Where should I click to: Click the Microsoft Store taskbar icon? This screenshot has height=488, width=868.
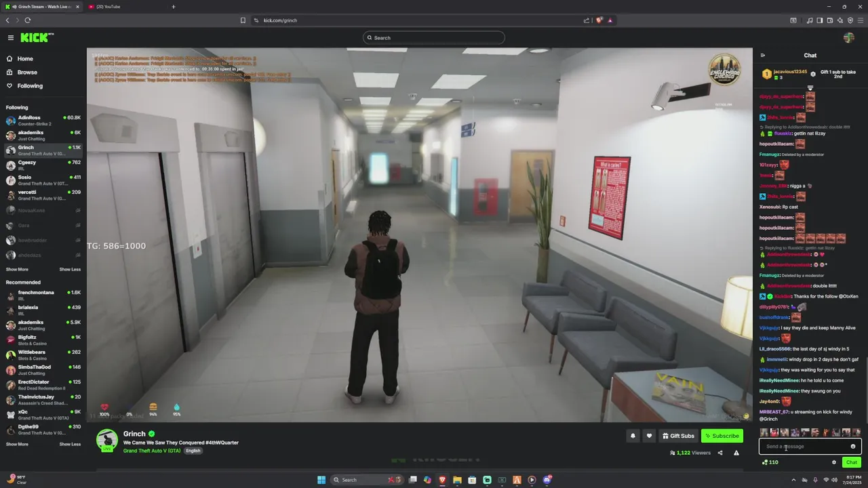pos(472,480)
